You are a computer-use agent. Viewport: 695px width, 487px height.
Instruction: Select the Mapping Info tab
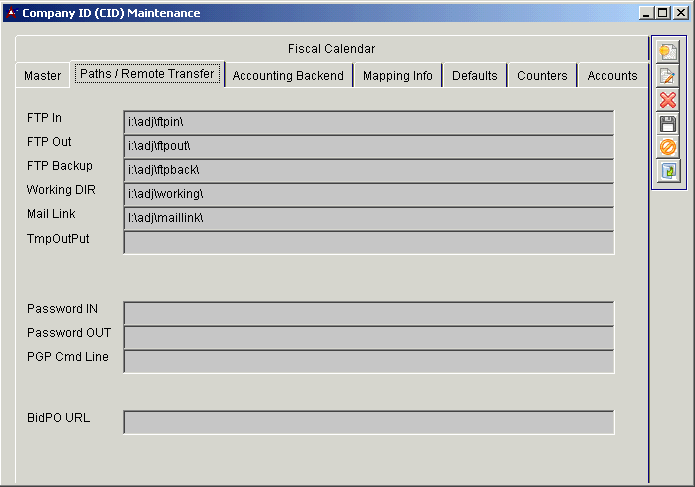398,76
